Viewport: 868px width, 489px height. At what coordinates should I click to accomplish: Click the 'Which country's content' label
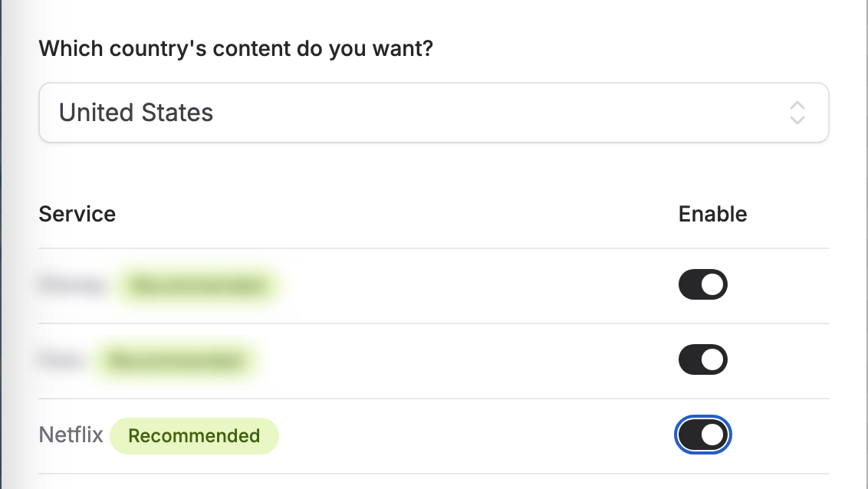click(235, 49)
